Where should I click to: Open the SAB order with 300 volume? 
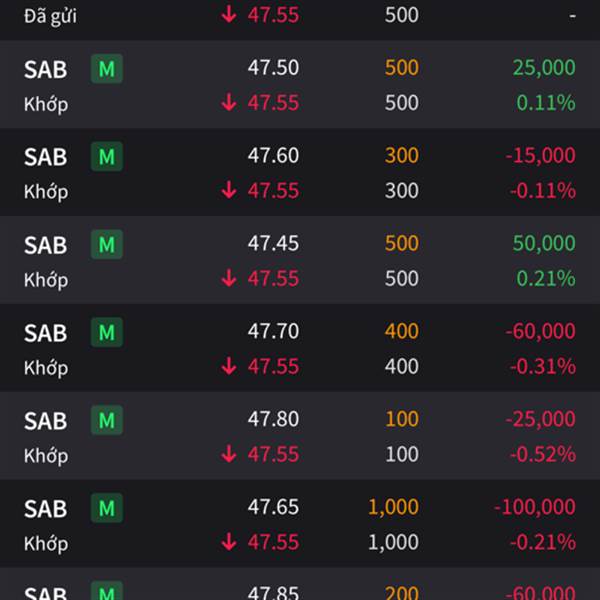point(300,172)
